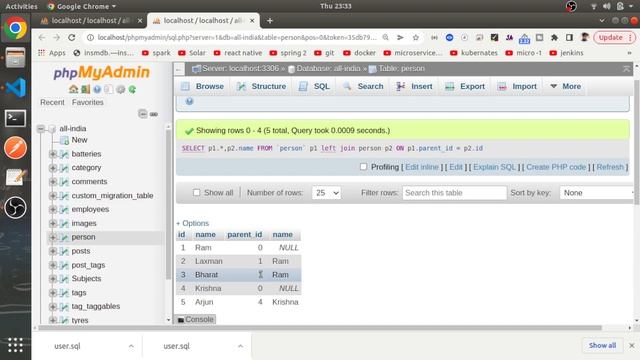Show applications grid in the dock

(x=16, y=345)
